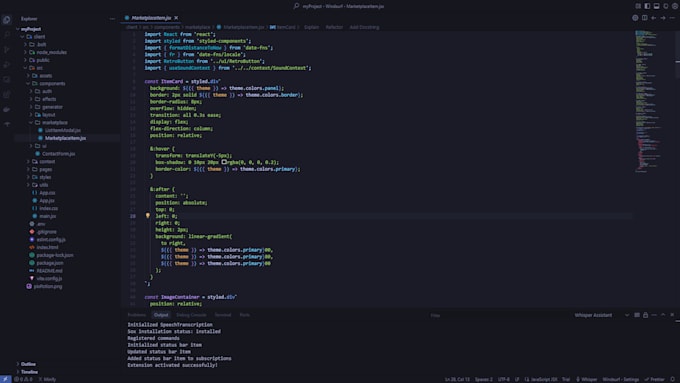This screenshot has width=680, height=383.
Task: Click the split editor icon
Action: (644, 18)
